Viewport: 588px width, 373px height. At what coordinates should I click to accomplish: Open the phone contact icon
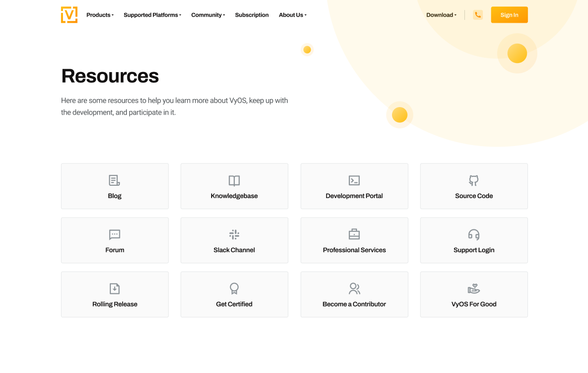pos(478,15)
